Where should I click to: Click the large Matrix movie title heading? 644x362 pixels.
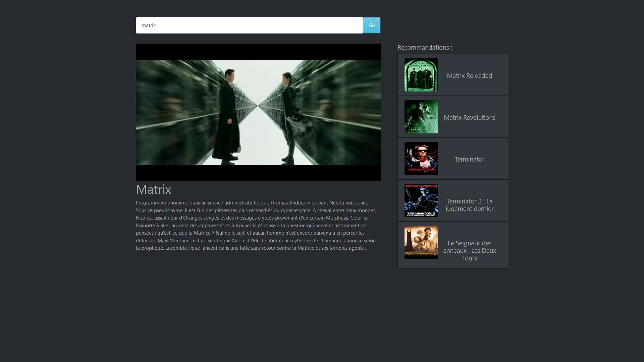(x=153, y=190)
